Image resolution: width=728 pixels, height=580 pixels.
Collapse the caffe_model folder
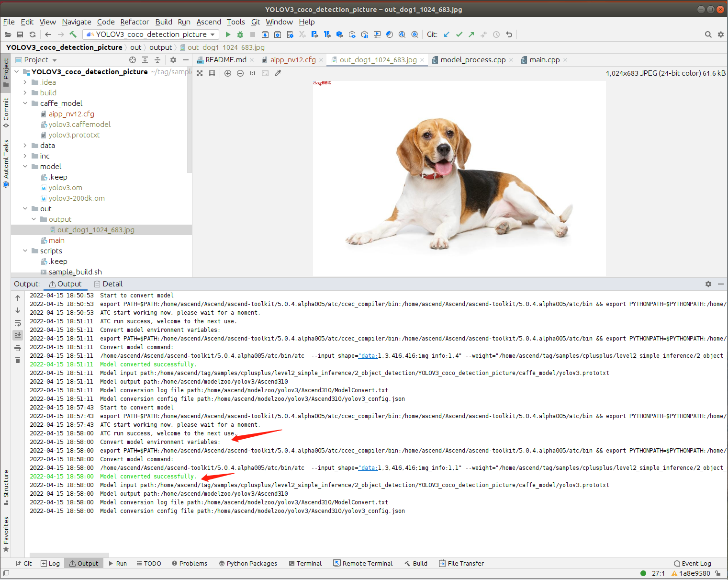point(25,103)
